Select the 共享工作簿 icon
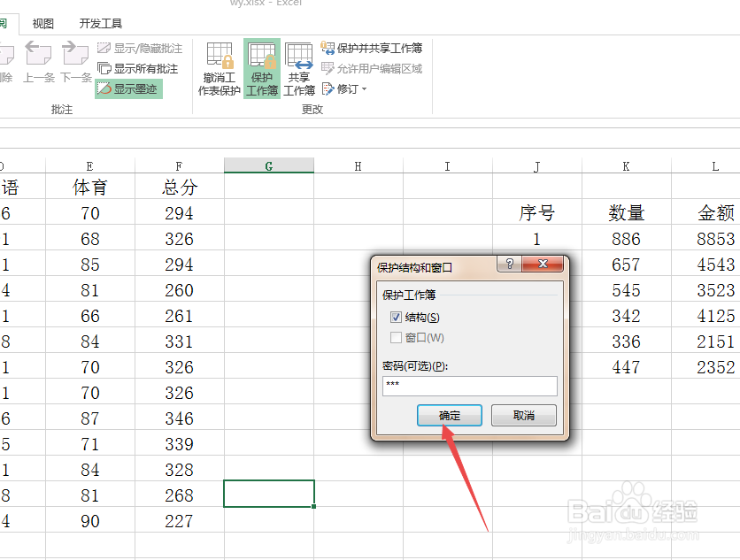740x560 pixels. click(x=299, y=68)
